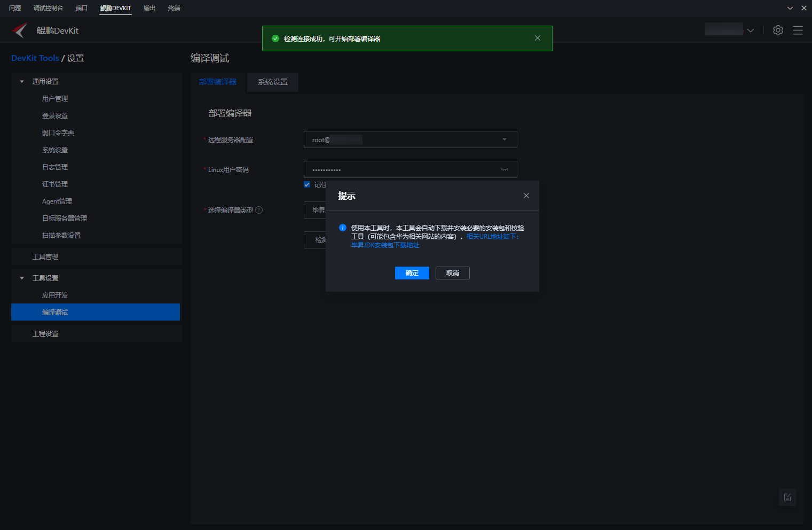Select the 部署编译器 tab
The height and width of the screenshot is (530, 812).
218,82
